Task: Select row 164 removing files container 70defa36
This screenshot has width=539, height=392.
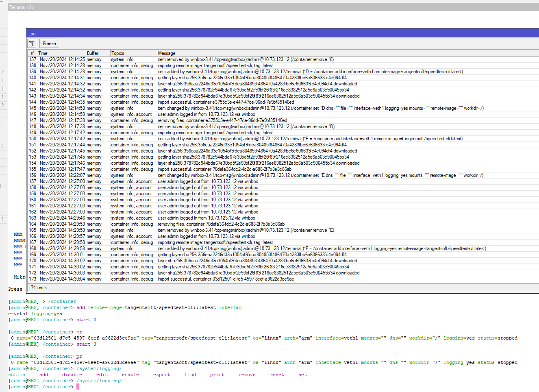Action: click(283, 224)
